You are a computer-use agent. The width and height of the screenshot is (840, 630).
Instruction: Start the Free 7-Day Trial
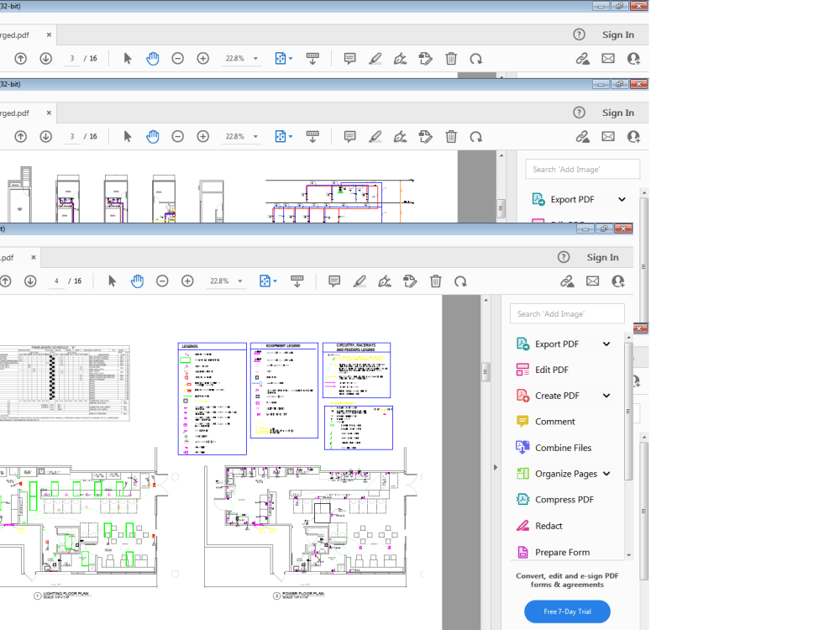click(567, 612)
